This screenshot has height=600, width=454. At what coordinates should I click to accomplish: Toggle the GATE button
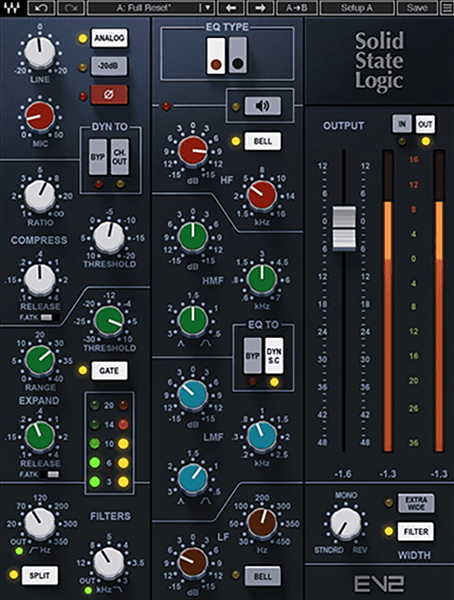coord(109,370)
